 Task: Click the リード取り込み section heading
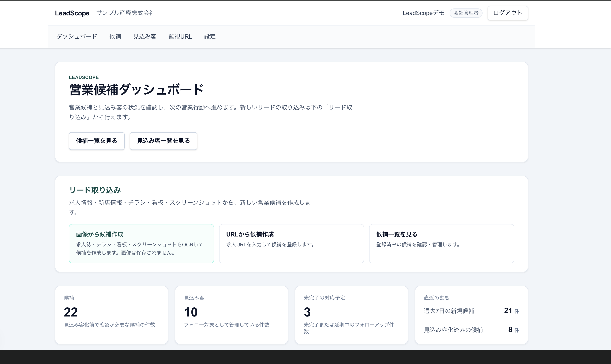point(95,190)
